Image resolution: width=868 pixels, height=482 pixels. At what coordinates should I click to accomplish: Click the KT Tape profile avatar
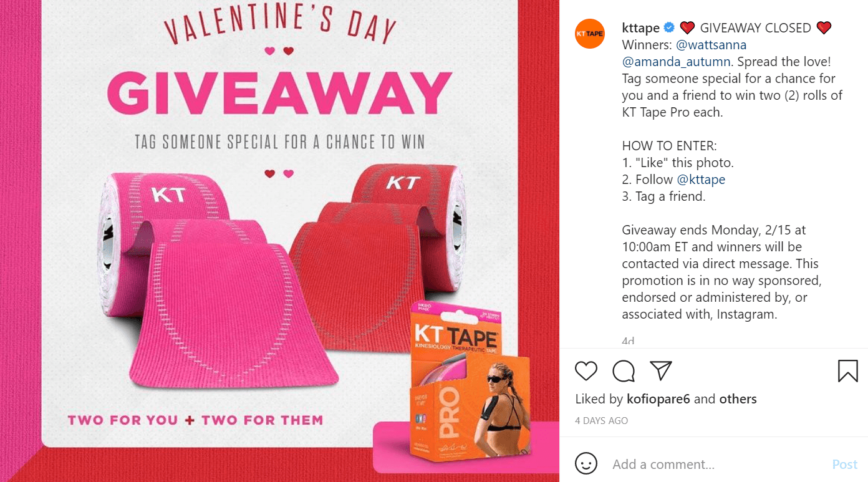(x=590, y=34)
